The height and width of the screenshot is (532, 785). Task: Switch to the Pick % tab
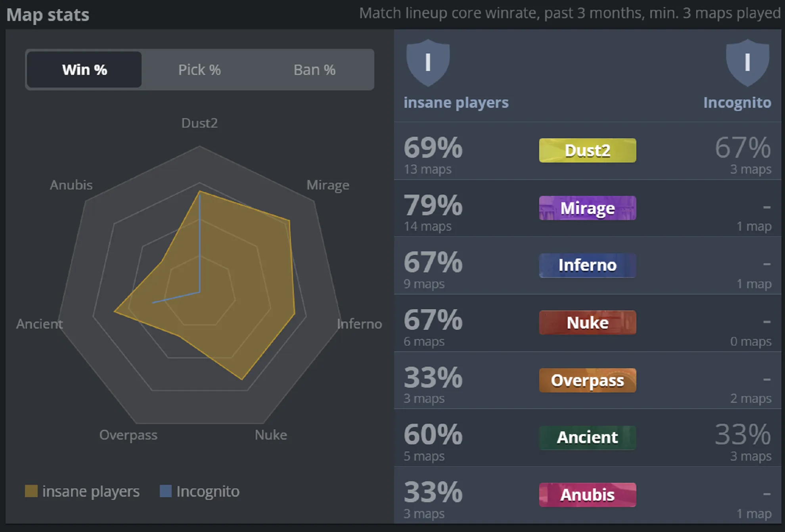pos(199,70)
